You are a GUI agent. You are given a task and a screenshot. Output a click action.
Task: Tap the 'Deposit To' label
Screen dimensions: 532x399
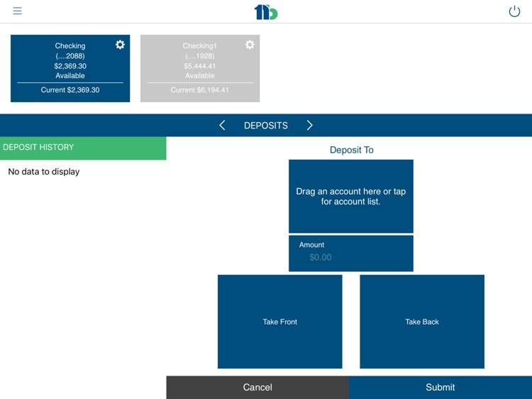(x=352, y=150)
